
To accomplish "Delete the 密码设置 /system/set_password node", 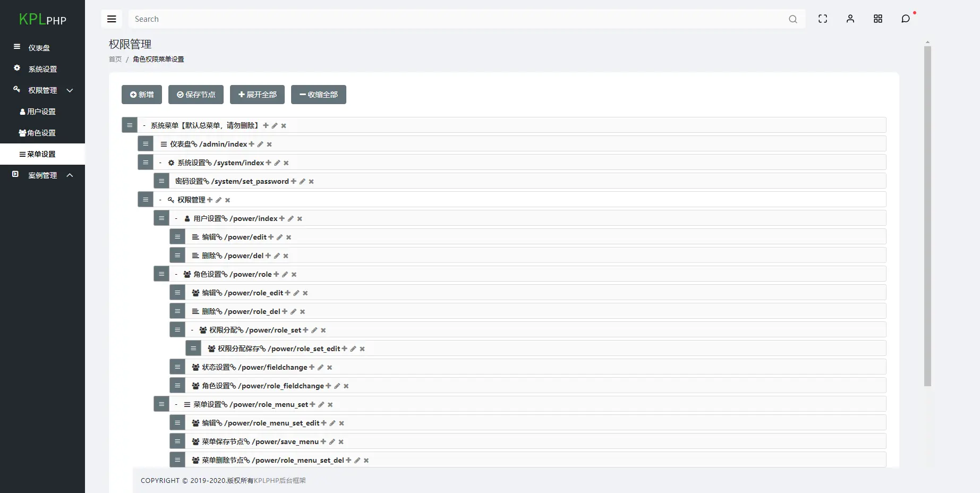I will tap(311, 182).
